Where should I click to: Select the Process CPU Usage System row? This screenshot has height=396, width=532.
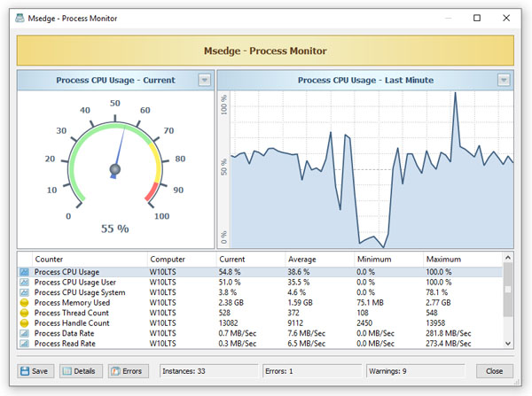[x=260, y=292]
